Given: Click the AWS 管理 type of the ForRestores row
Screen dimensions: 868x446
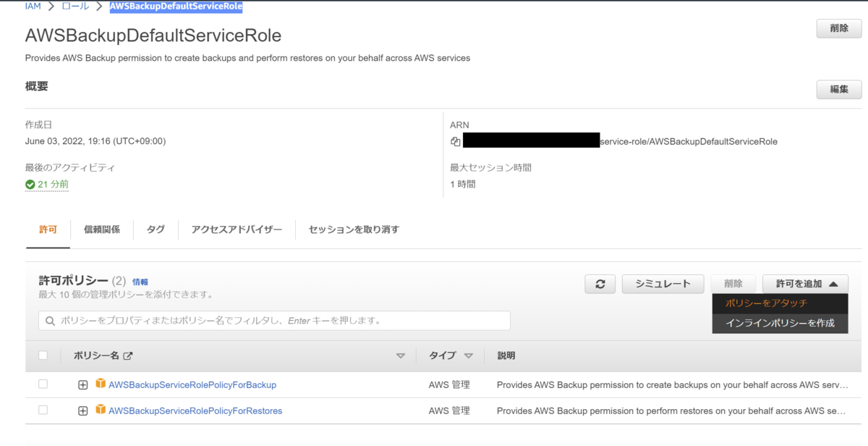Looking at the screenshot, I should (449, 411).
